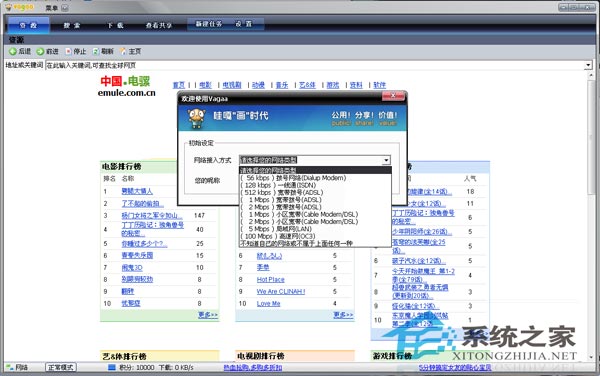Select 2 Mbps Cable Modem/DSL option
Viewport: 600px width, 376px height.
click(315, 221)
